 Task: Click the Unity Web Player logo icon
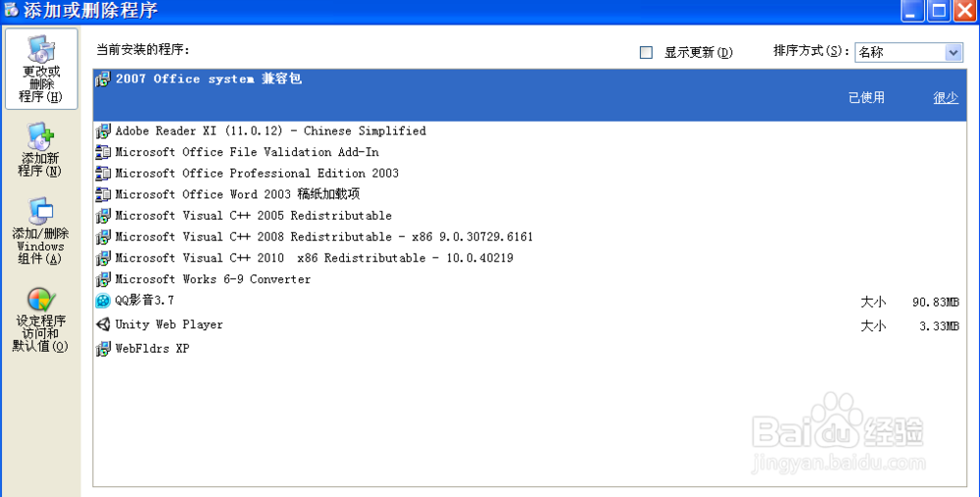click(103, 325)
